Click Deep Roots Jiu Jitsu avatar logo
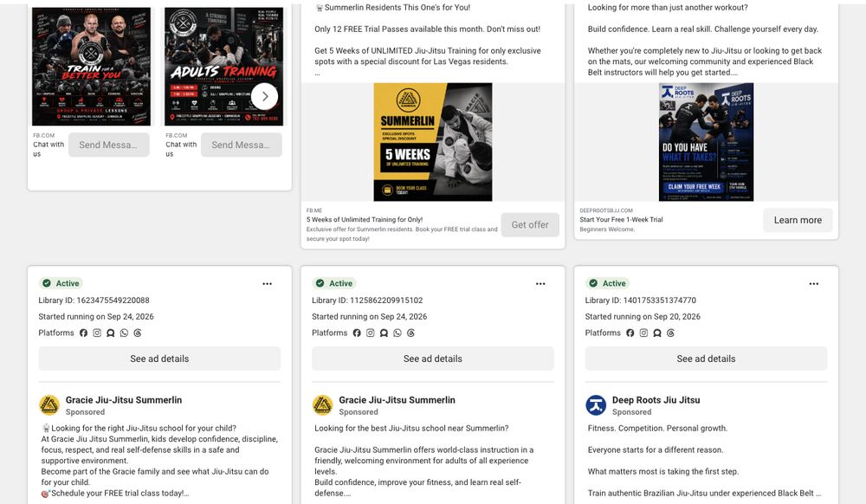This screenshot has width=866, height=504. coord(596,405)
